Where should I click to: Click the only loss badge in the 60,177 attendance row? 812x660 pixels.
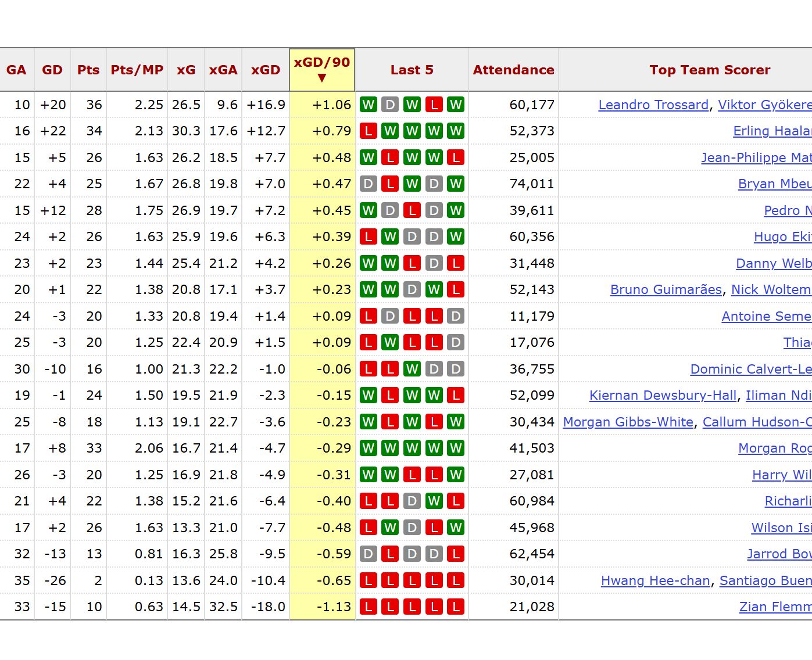pyautogui.click(x=434, y=105)
